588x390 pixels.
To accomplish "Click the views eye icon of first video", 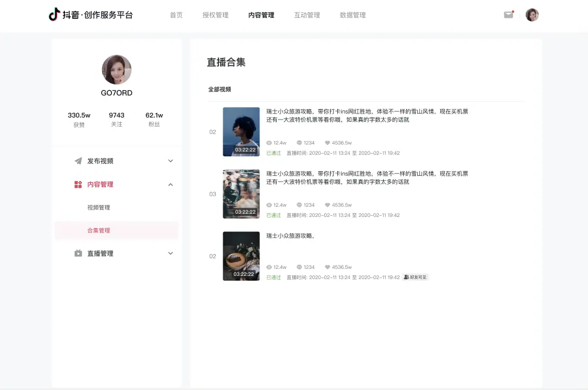I will [269, 143].
